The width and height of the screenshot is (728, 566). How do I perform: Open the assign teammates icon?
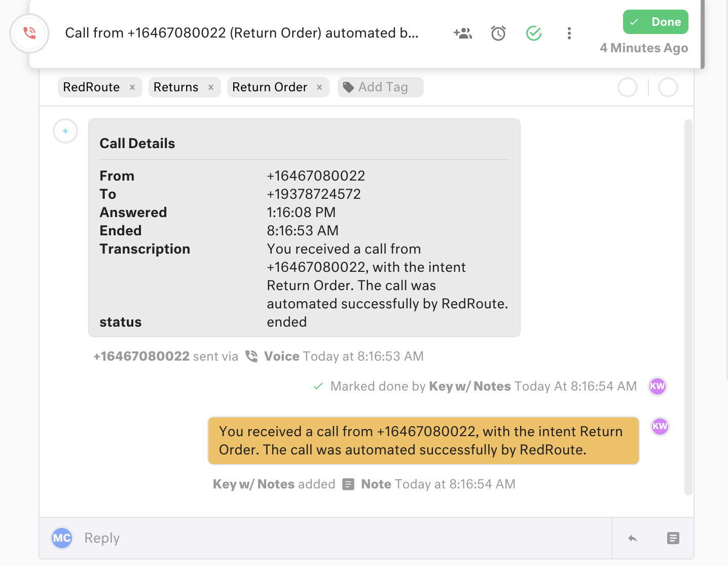[x=462, y=33]
